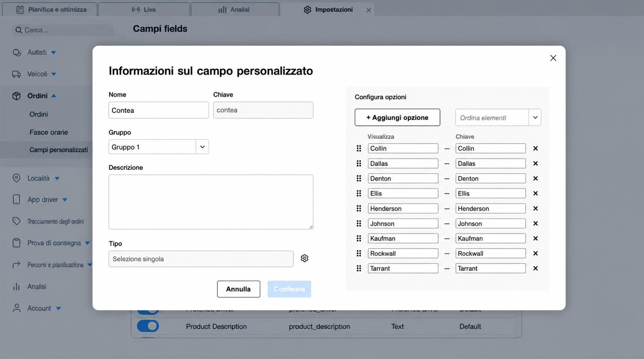Open Ordini sub-item in sidebar
Viewport: 644px width, 359px height.
(x=39, y=114)
